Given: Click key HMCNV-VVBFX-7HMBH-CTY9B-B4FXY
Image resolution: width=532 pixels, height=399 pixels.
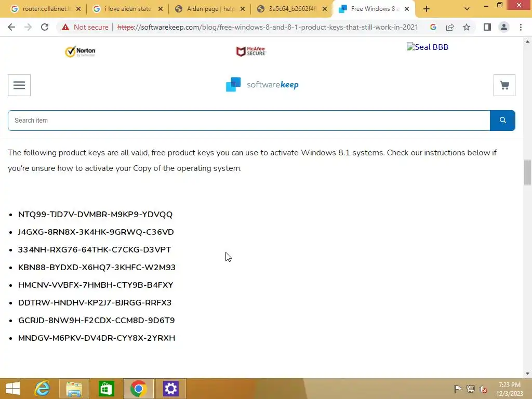Looking at the screenshot, I should [x=96, y=285].
